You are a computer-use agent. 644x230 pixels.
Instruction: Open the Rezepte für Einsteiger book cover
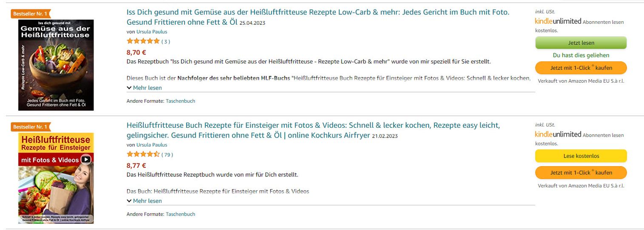click(x=56, y=178)
